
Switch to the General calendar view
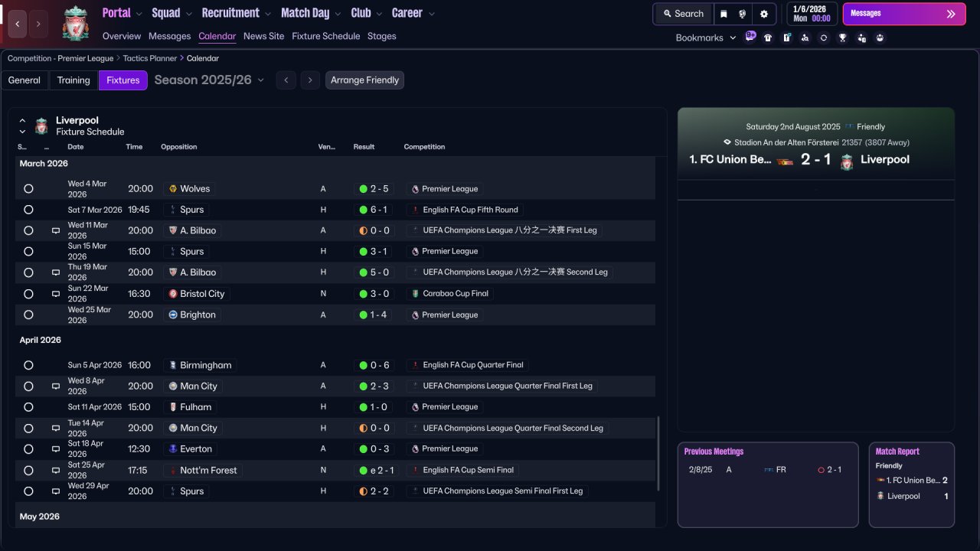pyautogui.click(x=24, y=80)
